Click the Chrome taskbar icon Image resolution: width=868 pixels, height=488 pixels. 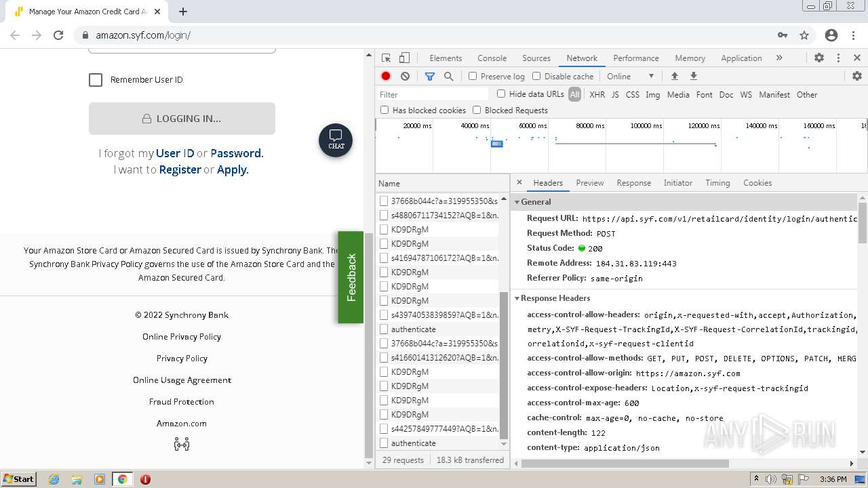click(122, 479)
